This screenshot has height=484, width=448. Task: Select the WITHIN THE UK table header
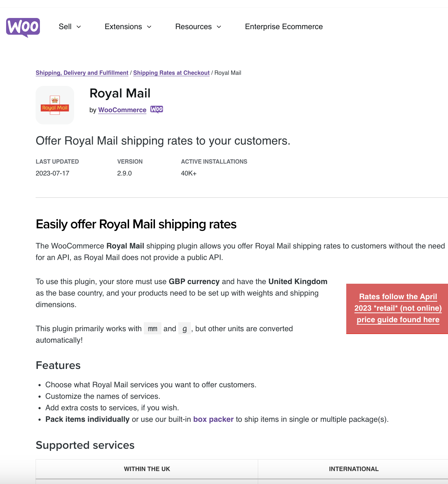[x=147, y=469]
